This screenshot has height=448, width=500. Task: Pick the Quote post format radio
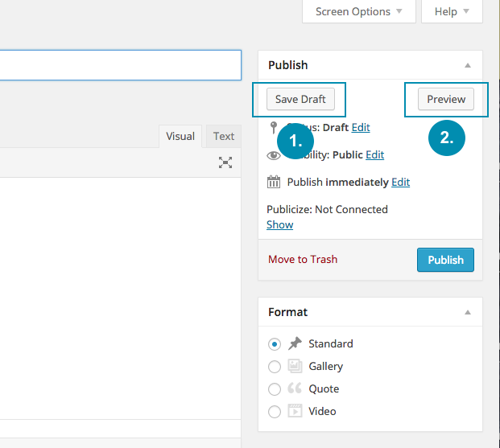(x=275, y=388)
